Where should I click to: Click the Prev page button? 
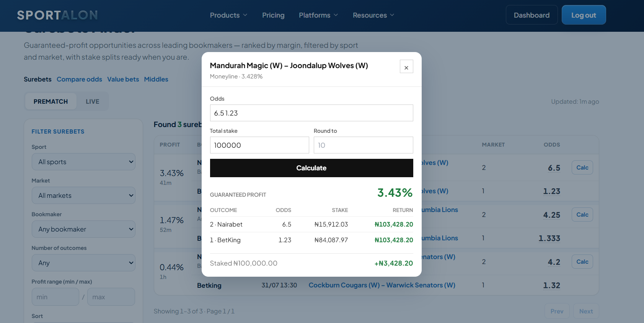(557, 311)
